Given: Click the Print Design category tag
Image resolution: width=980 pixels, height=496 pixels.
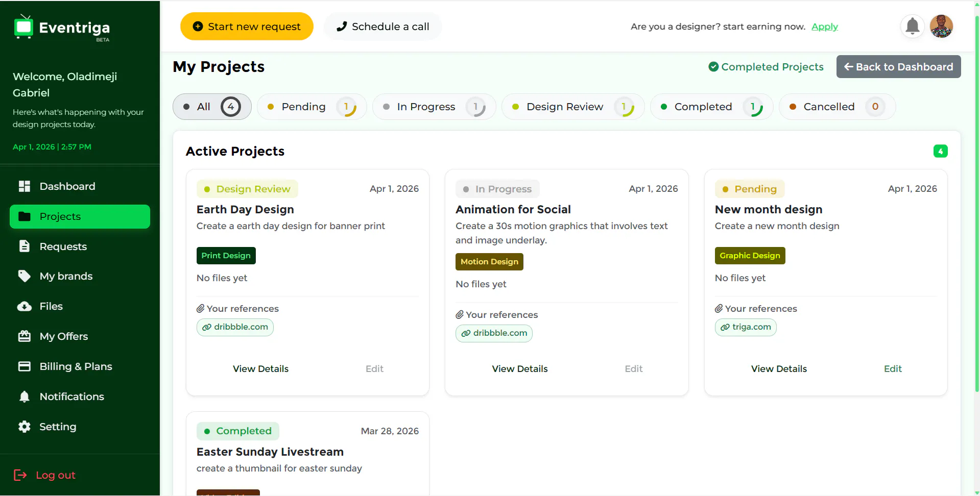Looking at the screenshot, I should click(226, 255).
